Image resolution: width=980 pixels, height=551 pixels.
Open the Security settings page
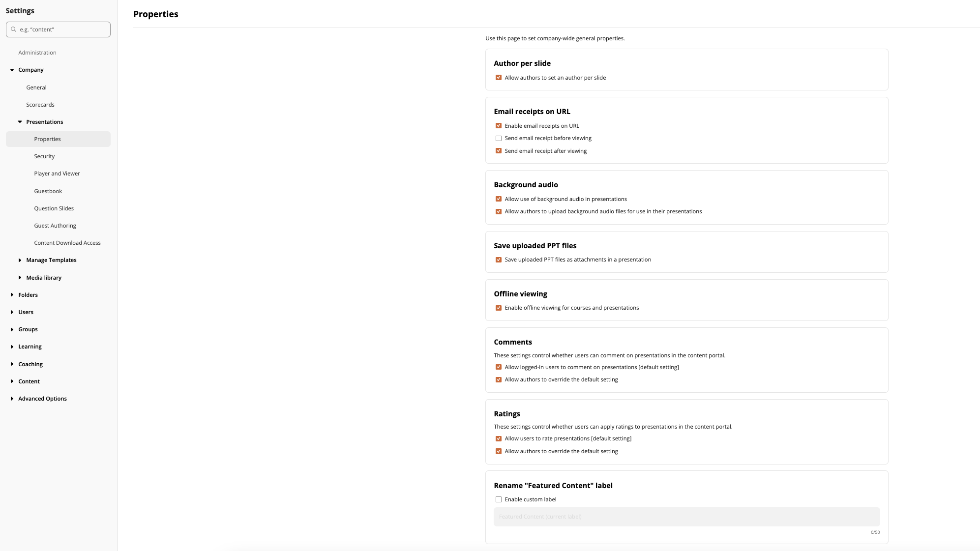45,156
